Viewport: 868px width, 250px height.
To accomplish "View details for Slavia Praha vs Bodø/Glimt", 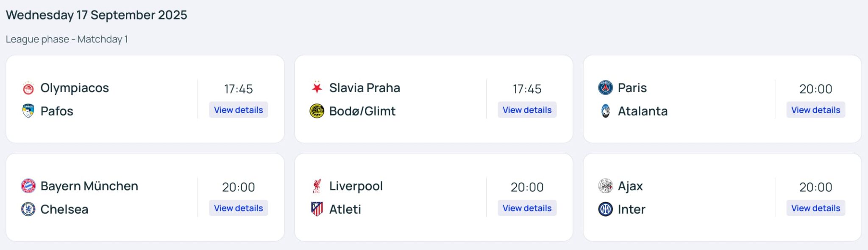I will click(527, 110).
